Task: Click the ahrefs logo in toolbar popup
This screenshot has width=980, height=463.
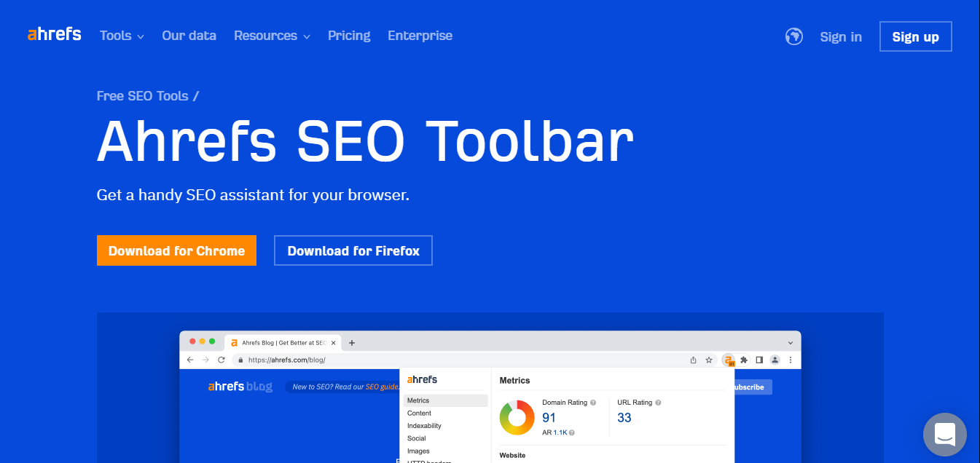Action: click(422, 379)
